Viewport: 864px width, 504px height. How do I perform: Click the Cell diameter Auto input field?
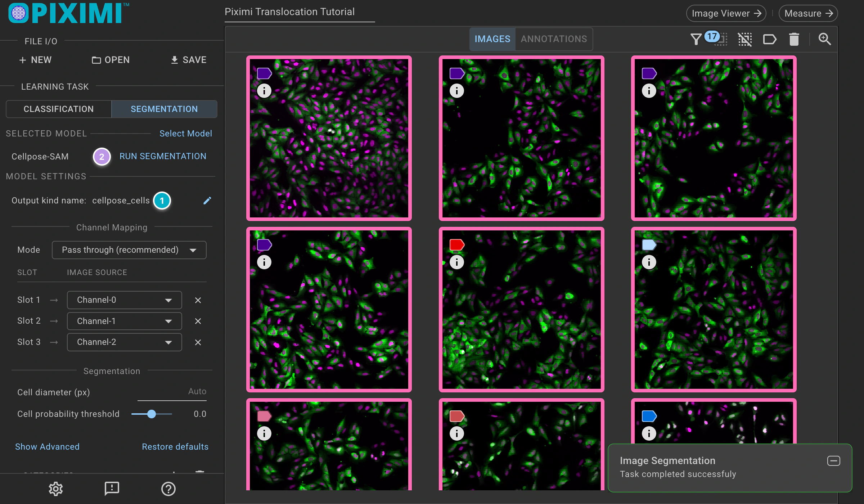(x=172, y=392)
